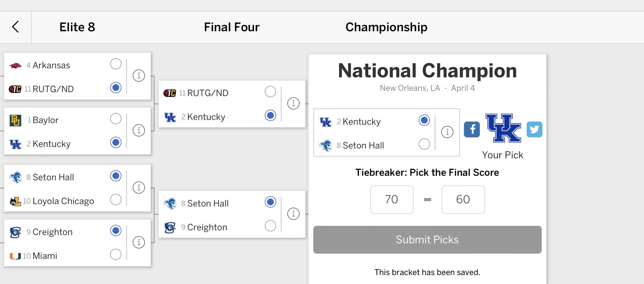Screen dimensions: 644x284
Task: Edit the winning score field showing 70
Action: [x=392, y=199]
